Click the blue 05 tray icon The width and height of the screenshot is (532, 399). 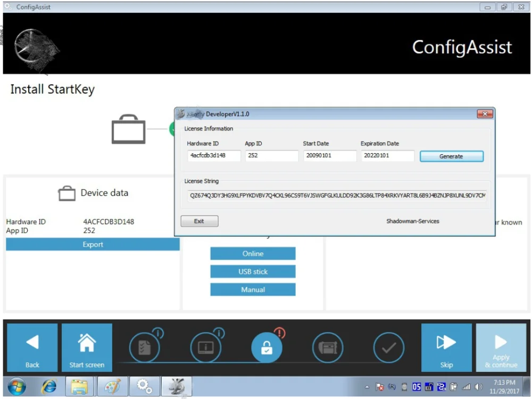coord(417,387)
